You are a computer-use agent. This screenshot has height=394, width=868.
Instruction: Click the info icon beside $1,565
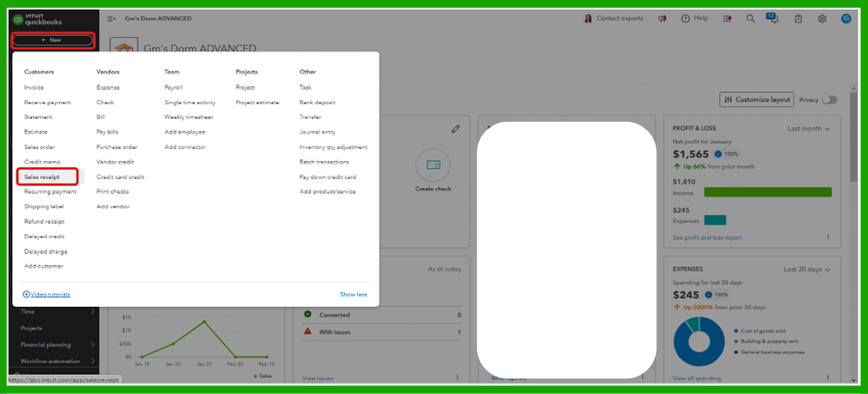(x=718, y=154)
